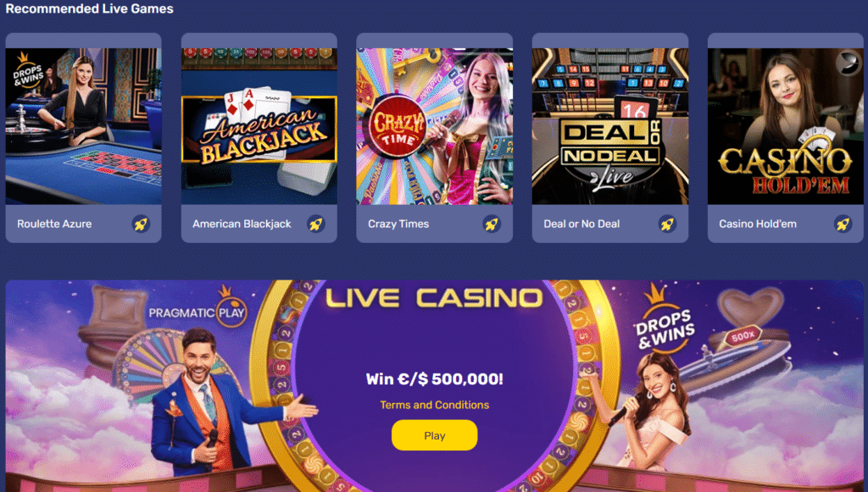The width and height of the screenshot is (868, 492).
Task: Click the Drops & Wins logo on the banner
Action: tap(665, 322)
